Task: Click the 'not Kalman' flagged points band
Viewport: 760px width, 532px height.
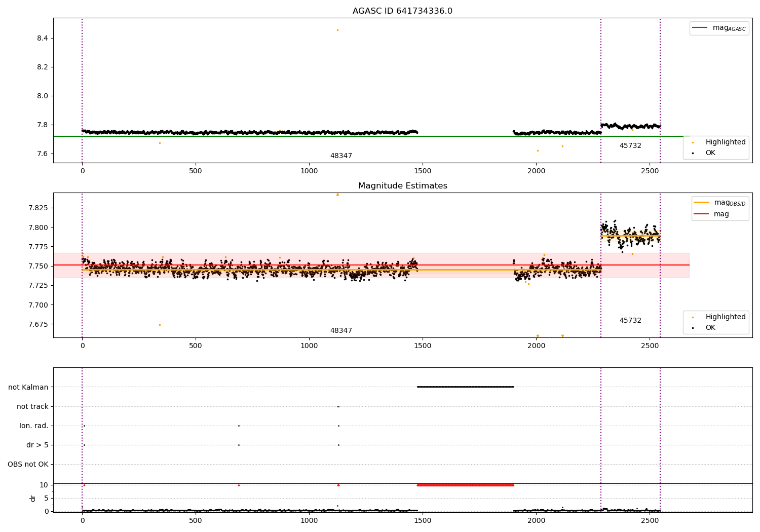Action: click(465, 387)
